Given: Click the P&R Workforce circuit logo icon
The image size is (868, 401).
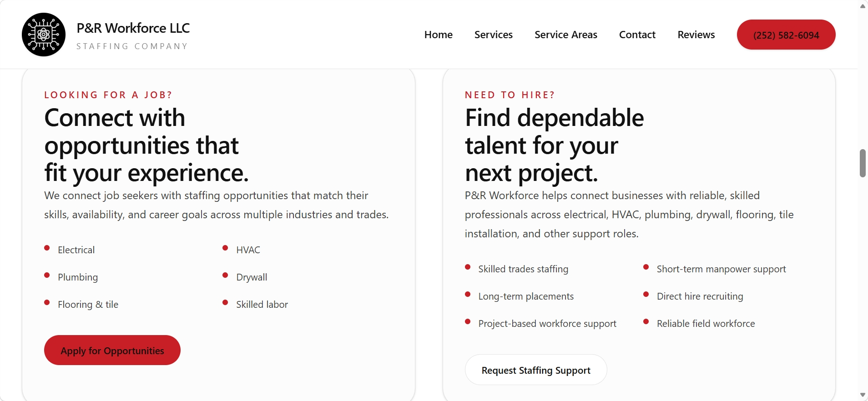Looking at the screenshot, I should pos(44,35).
